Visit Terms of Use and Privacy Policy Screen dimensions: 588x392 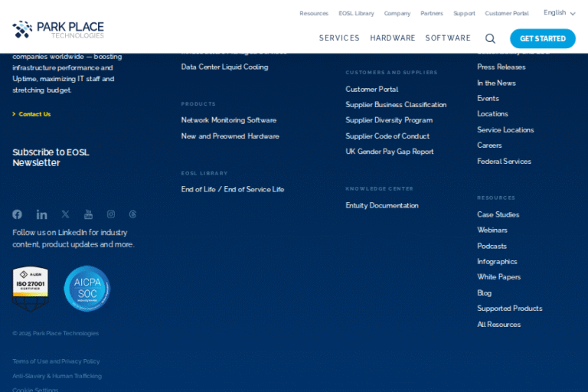(56, 361)
